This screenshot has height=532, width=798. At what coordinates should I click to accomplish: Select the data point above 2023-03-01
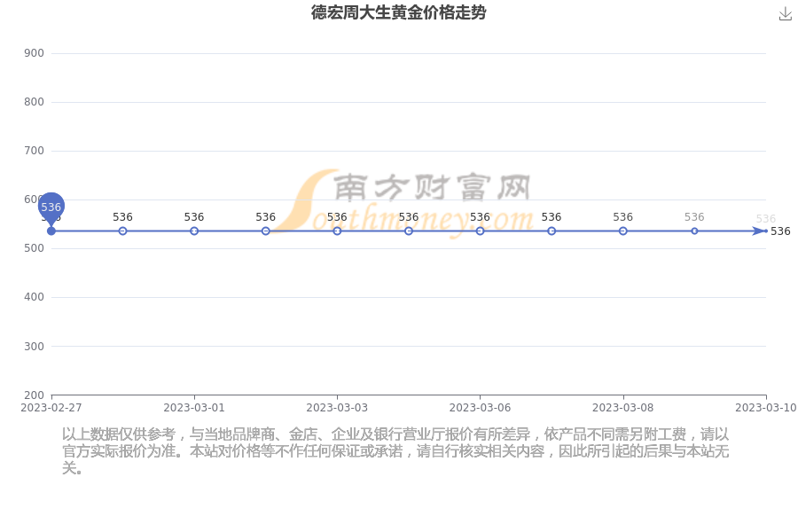pos(194,231)
